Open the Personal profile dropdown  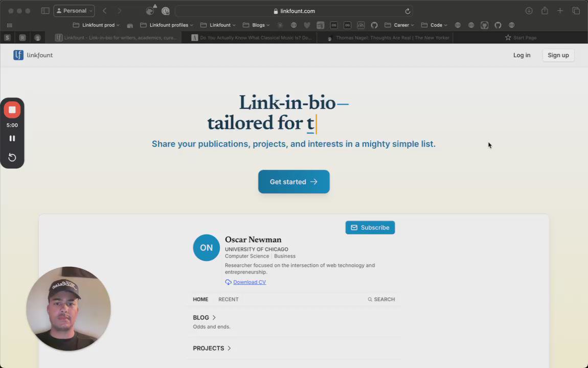tap(74, 11)
